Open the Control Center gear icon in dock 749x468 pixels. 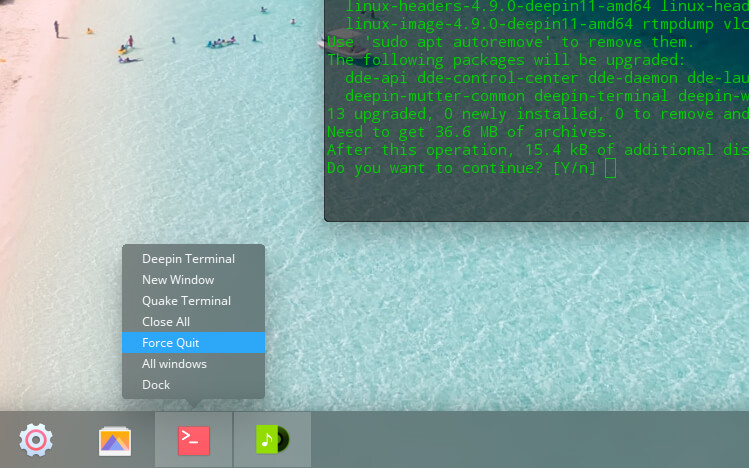tap(36, 440)
